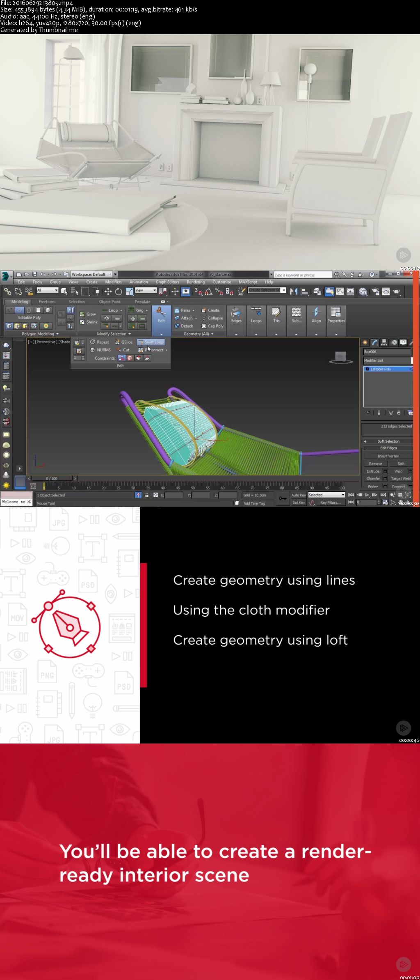Click the Remove button in Edit Edges

375,464
